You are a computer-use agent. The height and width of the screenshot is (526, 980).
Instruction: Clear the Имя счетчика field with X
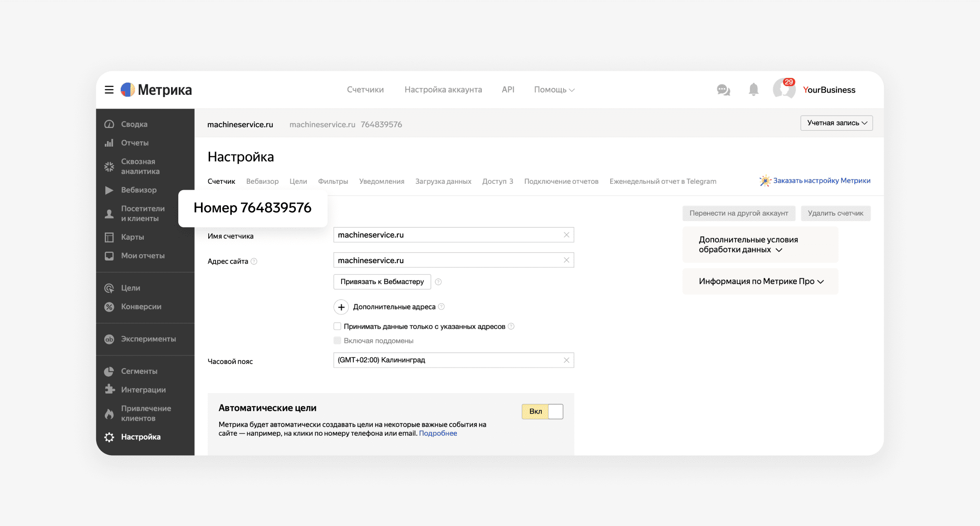[566, 235]
